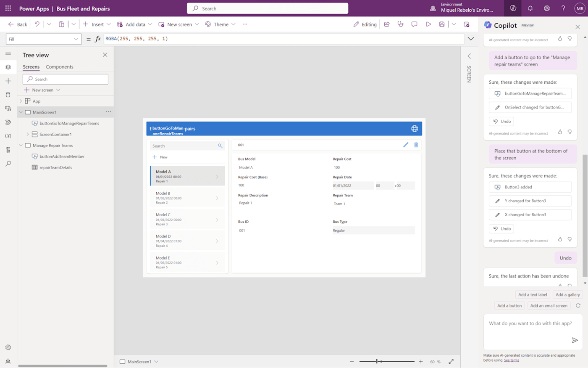Image resolution: width=588 pixels, height=368 pixels.
Task: Click the Copilot prompt input box
Action: tap(533, 332)
